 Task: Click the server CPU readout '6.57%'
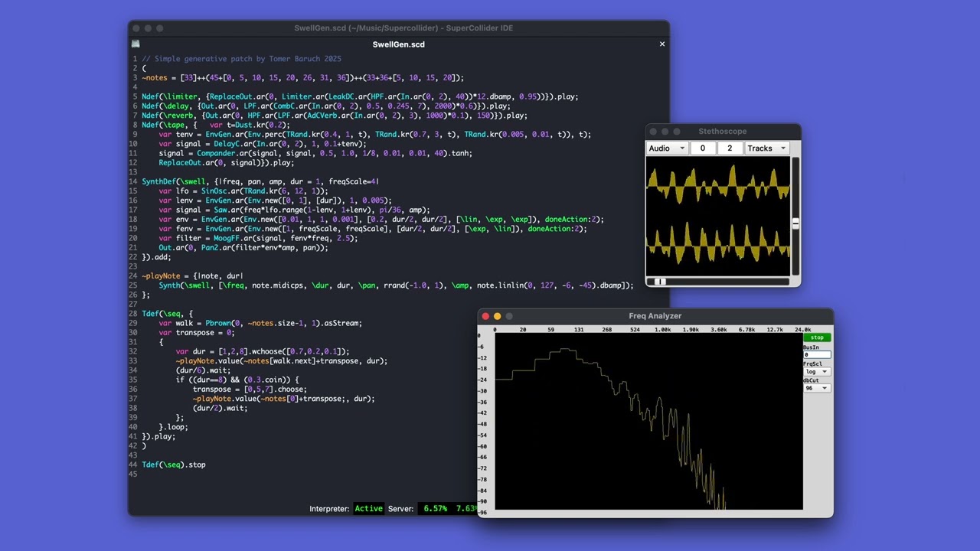click(435, 509)
